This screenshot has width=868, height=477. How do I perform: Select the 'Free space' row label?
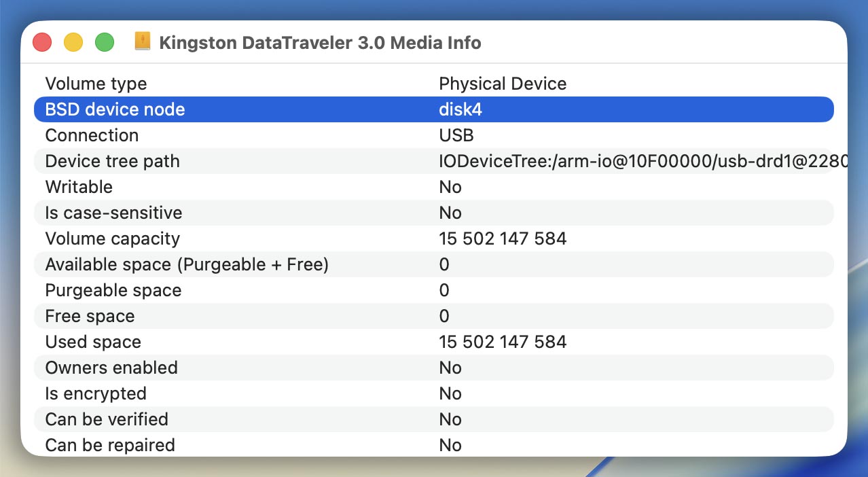pyautogui.click(x=90, y=316)
